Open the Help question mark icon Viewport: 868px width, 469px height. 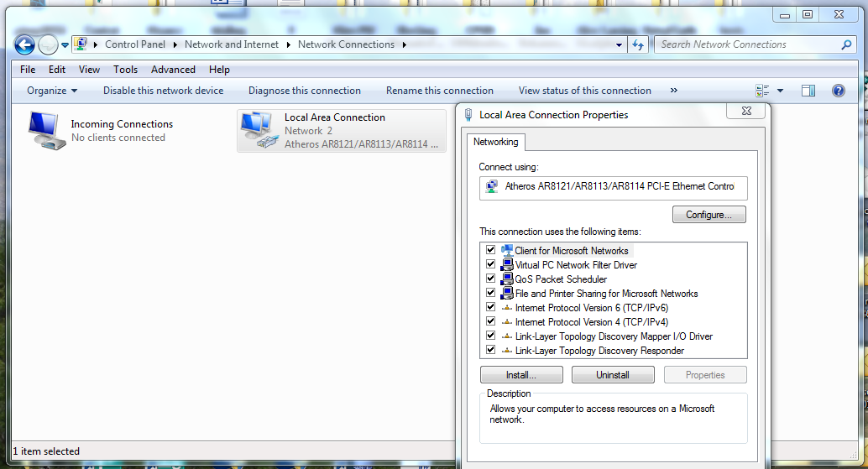click(x=837, y=91)
